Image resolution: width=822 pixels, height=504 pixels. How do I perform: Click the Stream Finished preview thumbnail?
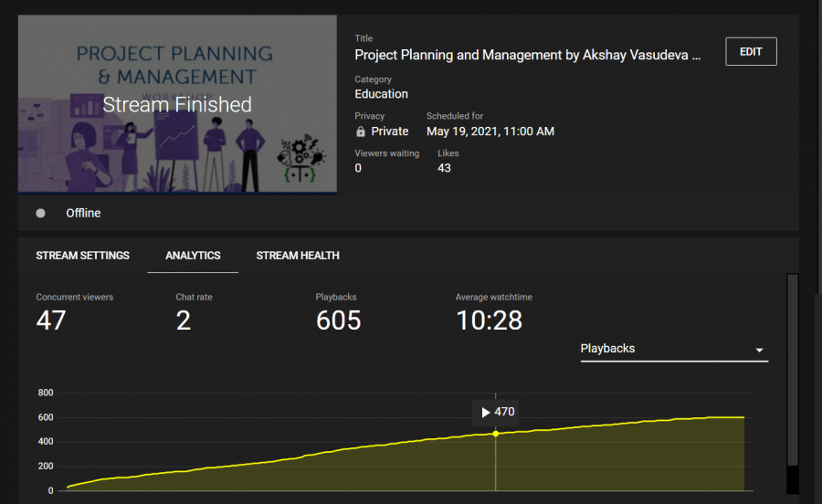pos(177,104)
